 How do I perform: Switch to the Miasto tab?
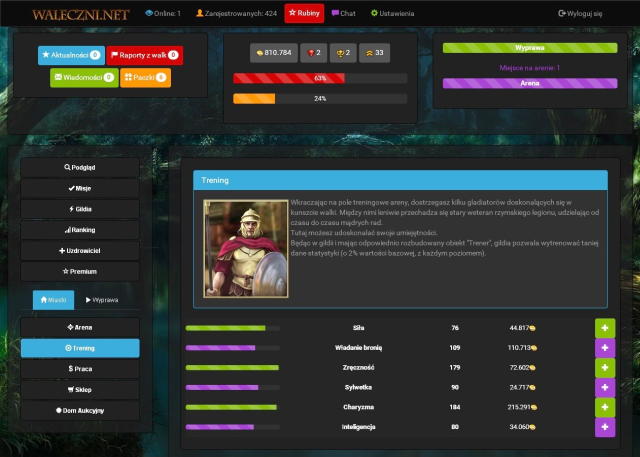click(53, 299)
